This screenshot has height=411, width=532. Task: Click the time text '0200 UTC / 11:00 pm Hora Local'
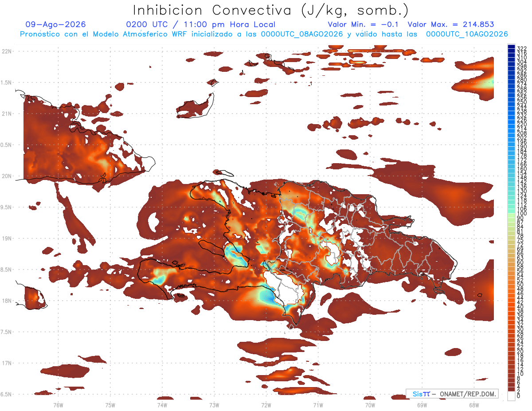tap(201, 24)
